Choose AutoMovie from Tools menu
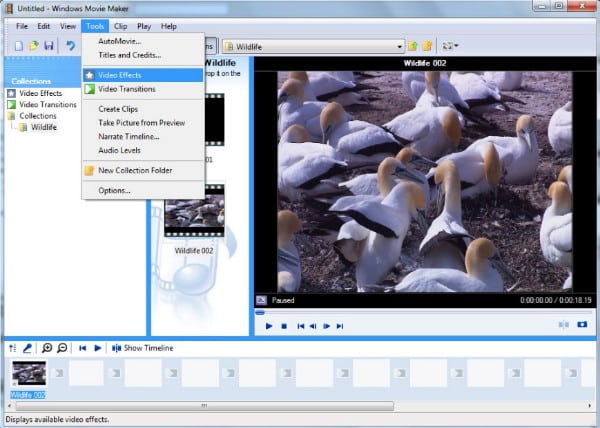Viewport: 600px width, 428px height. [x=143, y=41]
